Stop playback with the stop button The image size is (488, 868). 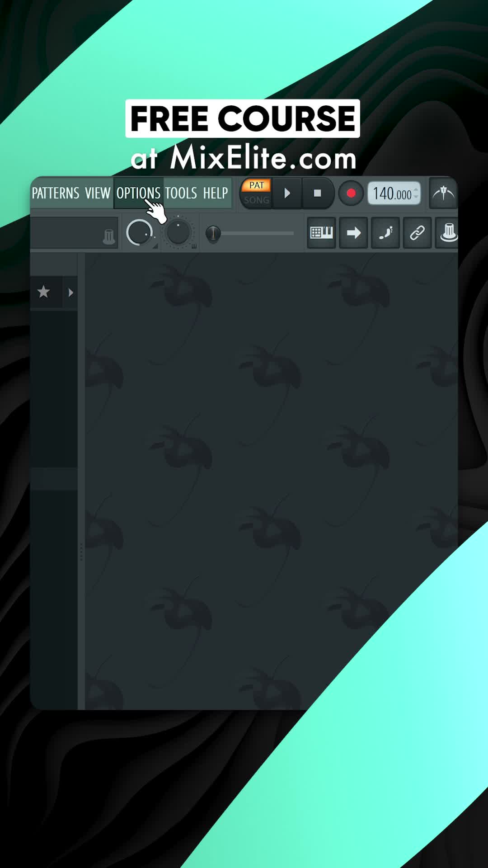(317, 193)
